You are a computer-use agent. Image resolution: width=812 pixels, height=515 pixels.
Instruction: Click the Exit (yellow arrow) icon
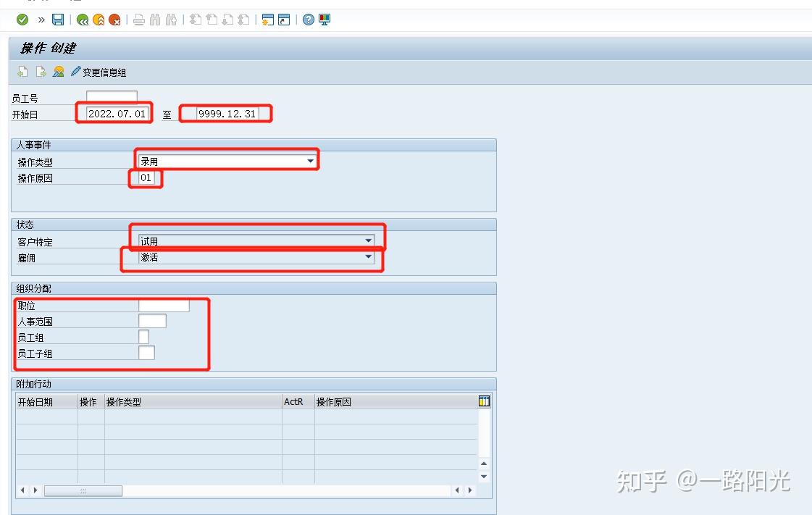[99, 20]
